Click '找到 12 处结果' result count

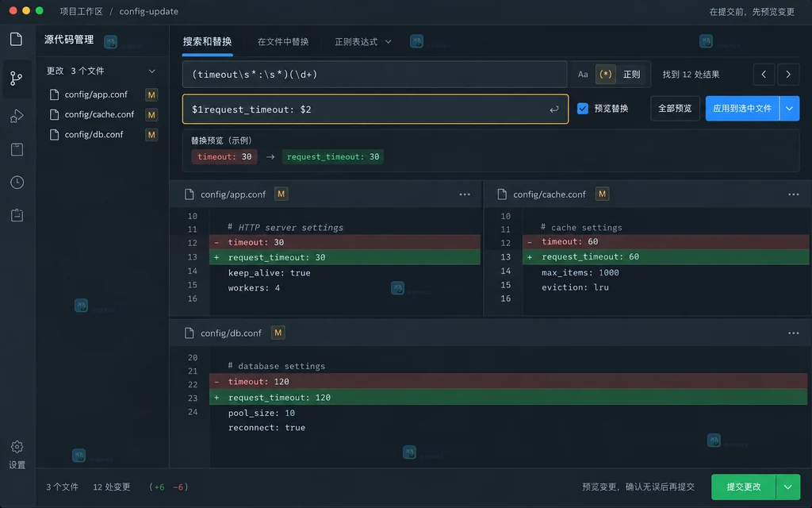point(691,75)
